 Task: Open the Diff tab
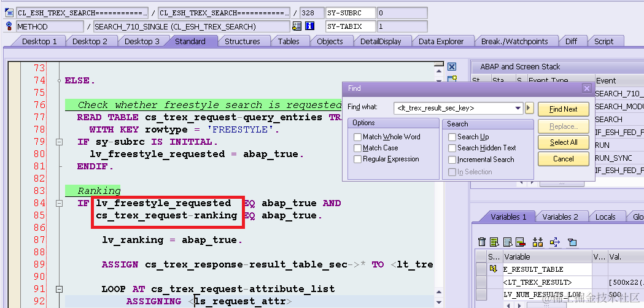coord(571,41)
